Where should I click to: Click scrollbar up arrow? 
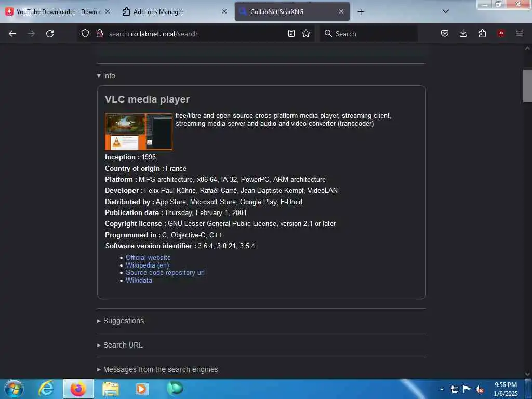click(x=527, y=48)
